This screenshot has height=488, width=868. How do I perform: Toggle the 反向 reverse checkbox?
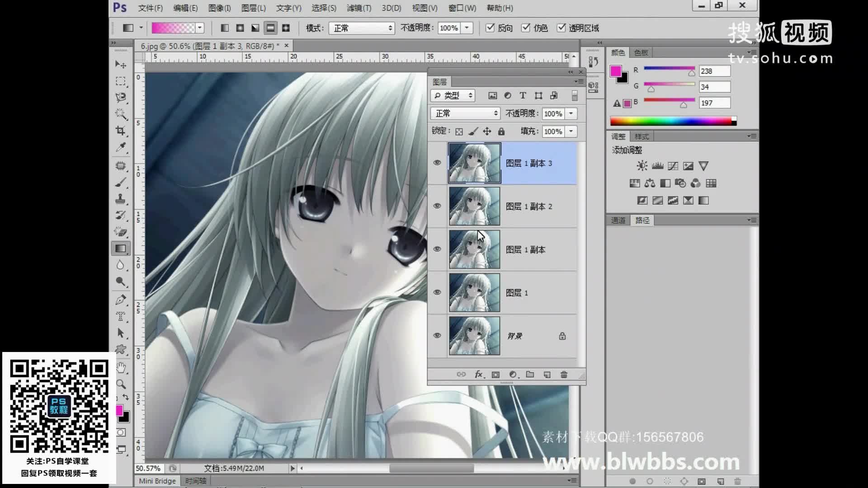click(490, 28)
